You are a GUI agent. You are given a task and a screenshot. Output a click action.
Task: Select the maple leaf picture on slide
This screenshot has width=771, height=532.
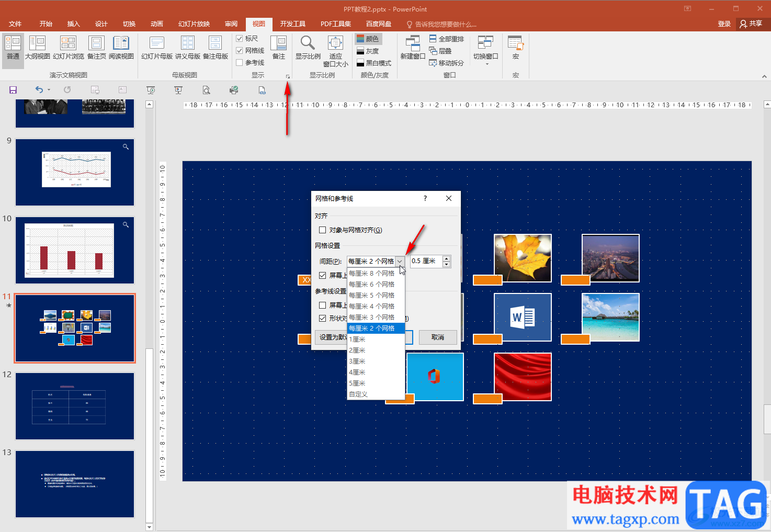[523, 258]
